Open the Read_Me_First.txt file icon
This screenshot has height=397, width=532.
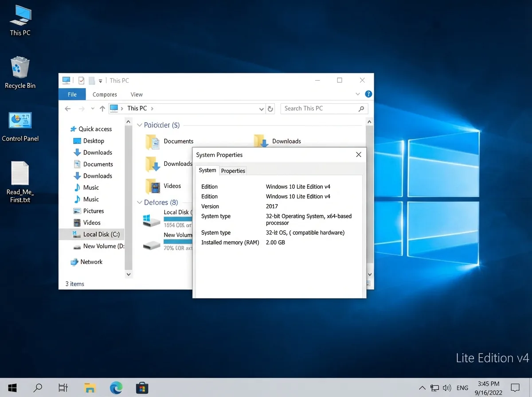pyautogui.click(x=20, y=182)
